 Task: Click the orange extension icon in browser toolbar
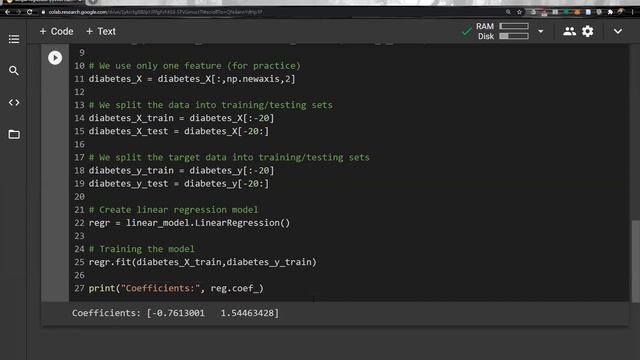(577, 12)
